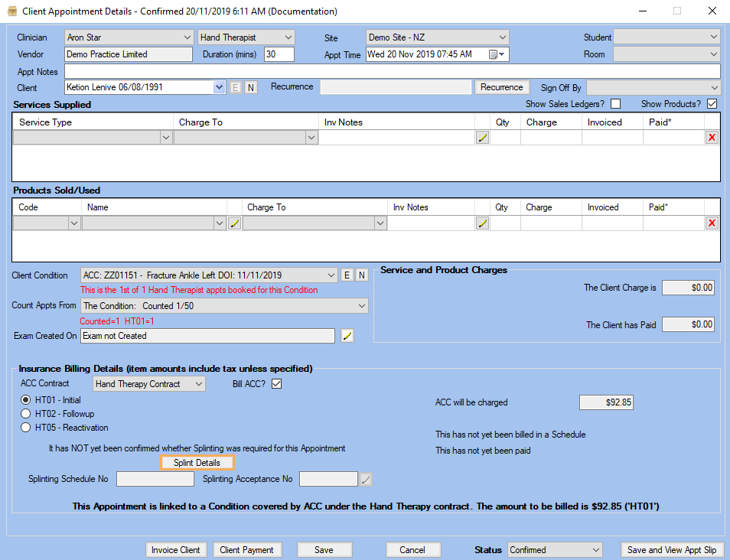Click pencil icon next to Exam Created On
This screenshot has width=730, height=560.
[347, 336]
